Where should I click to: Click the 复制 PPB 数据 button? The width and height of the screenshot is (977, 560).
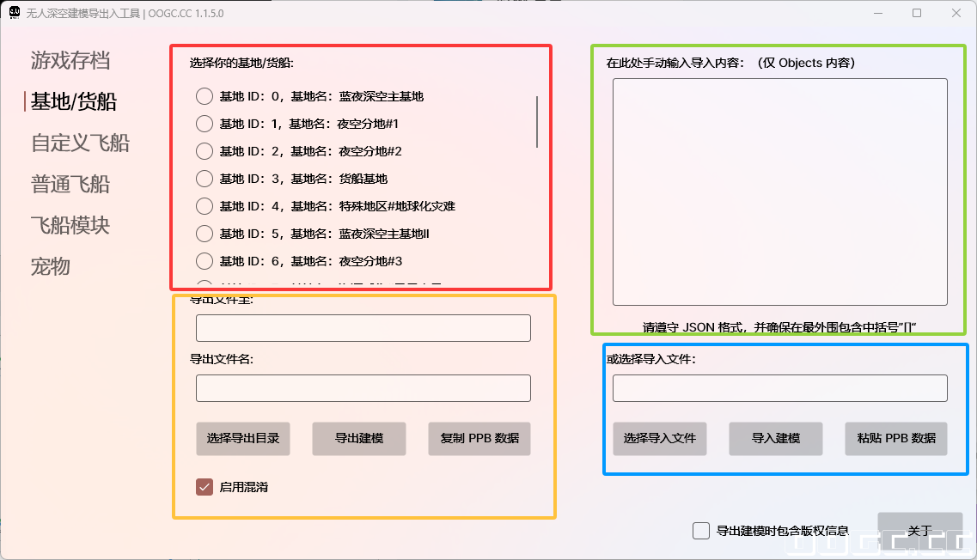pos(479,439)
